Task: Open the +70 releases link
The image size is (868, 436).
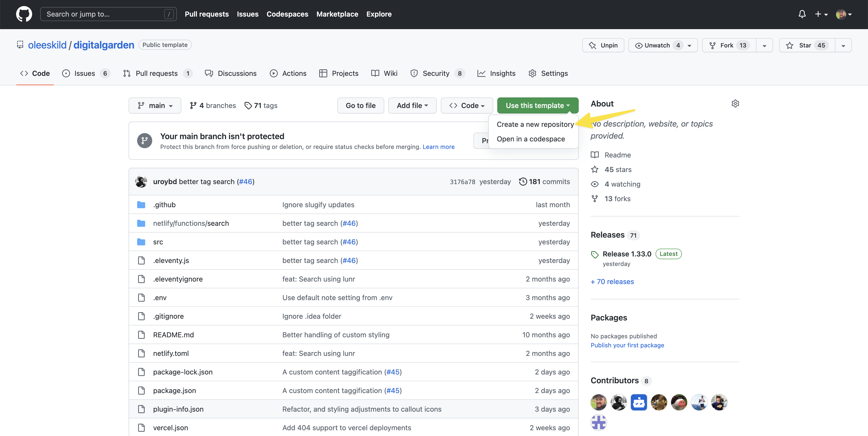Action: 612,282
